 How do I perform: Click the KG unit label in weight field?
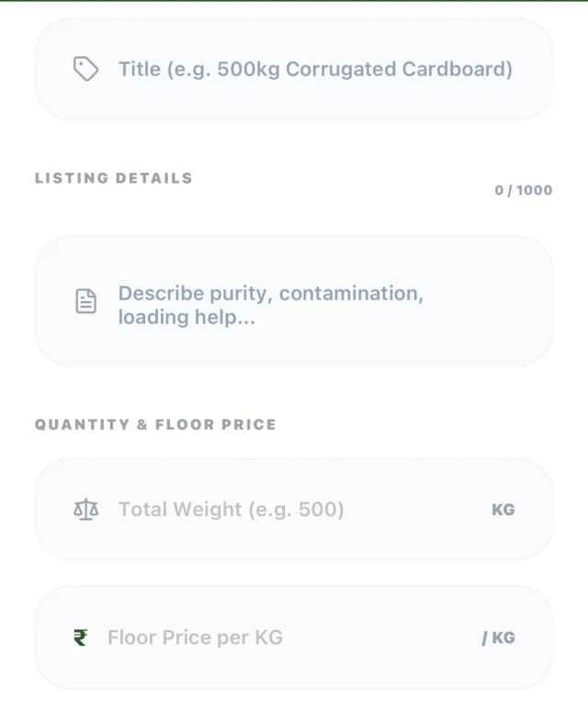[x=503, y=509]
